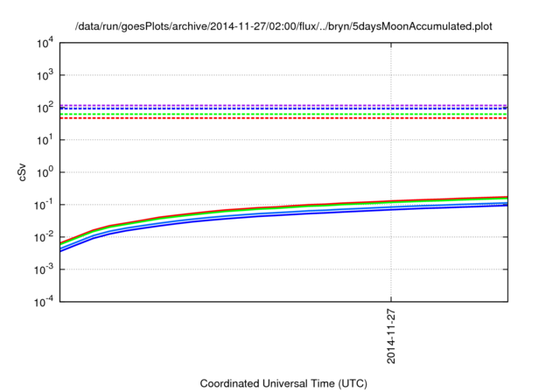This screenshot has width=560, height=392.
Task: Click the 10^-4 y-axis tick label
Action: pos(45,302)
